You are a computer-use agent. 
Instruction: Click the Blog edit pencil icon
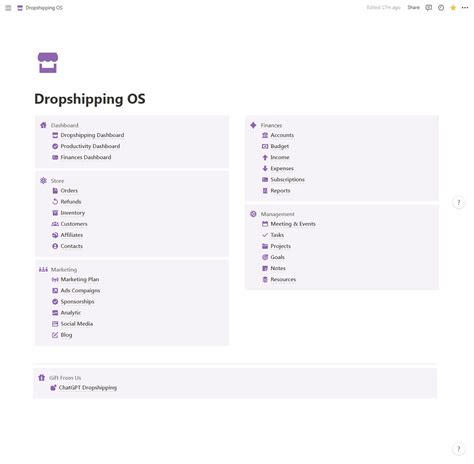(x=55, y=335)
